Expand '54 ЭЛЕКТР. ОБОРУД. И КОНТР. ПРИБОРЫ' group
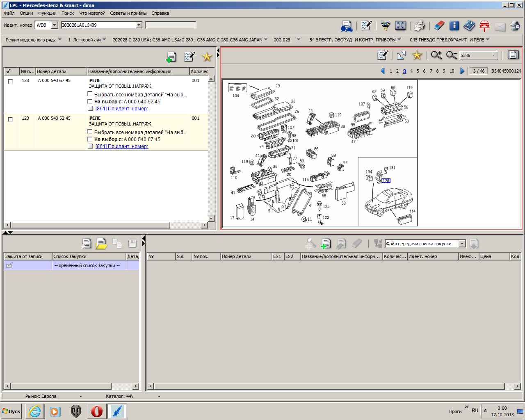Screen dimensions: 525x420 [x=355, y=40]
